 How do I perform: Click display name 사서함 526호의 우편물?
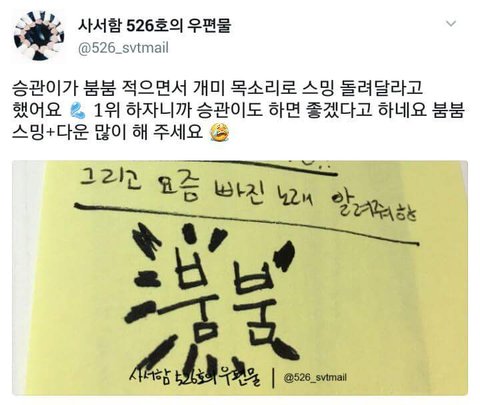pyautogui.click(x=154, y=26)
